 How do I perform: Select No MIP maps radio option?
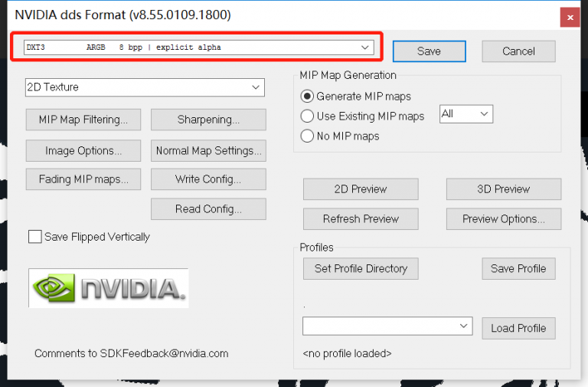307,136
